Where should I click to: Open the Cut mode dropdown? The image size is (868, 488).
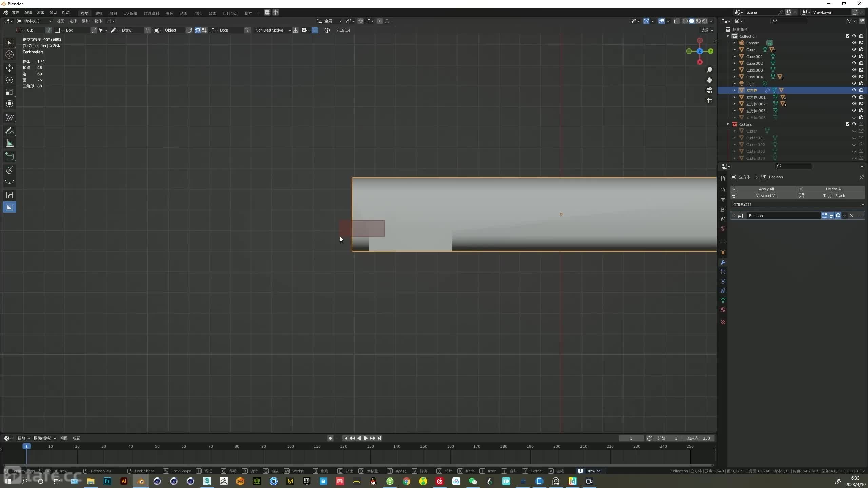pos(30,30)
